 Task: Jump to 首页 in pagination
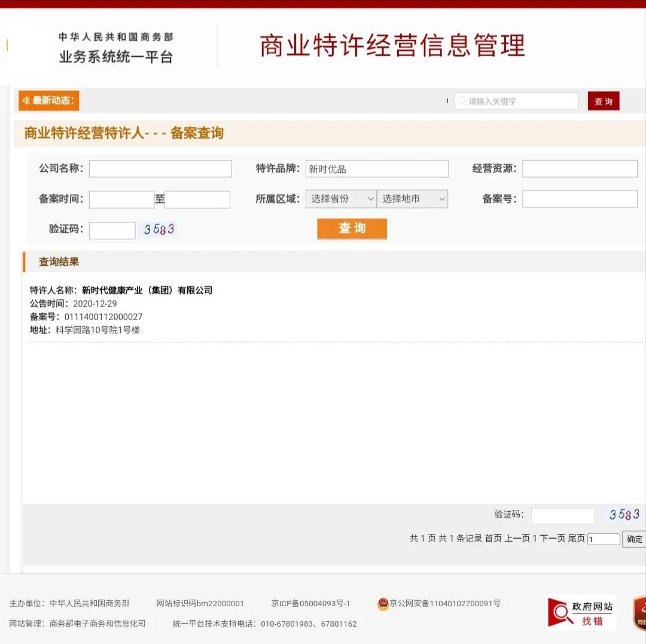pyautogui.click(x=493, y=538)
